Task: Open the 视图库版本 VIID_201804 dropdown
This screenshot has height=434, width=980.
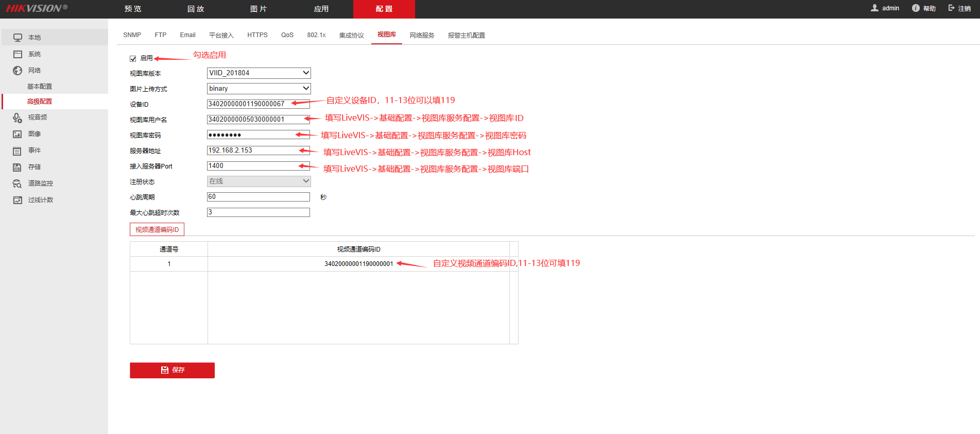Action: coord(259,73)
